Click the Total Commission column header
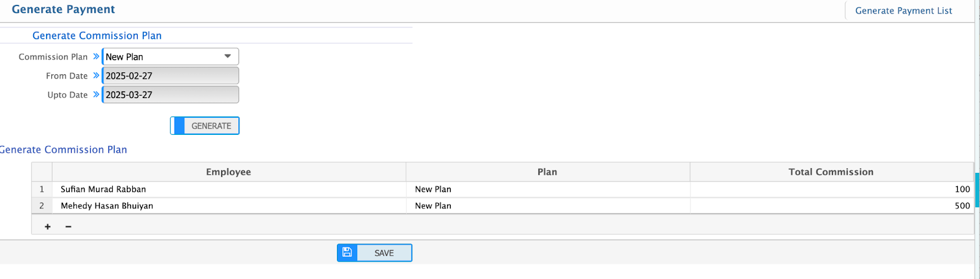The height and width of the screenshot is (279, 980). 831,172
